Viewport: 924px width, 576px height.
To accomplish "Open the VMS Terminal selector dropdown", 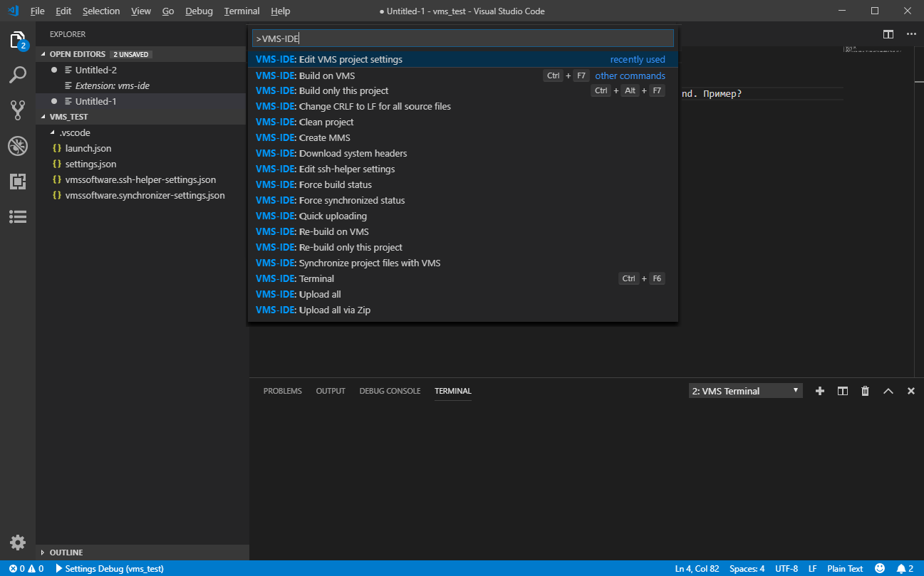I will [745, 391].
